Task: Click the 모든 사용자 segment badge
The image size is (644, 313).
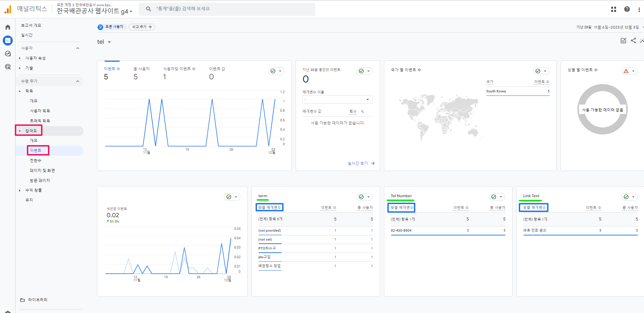Action: pos(111,27)
